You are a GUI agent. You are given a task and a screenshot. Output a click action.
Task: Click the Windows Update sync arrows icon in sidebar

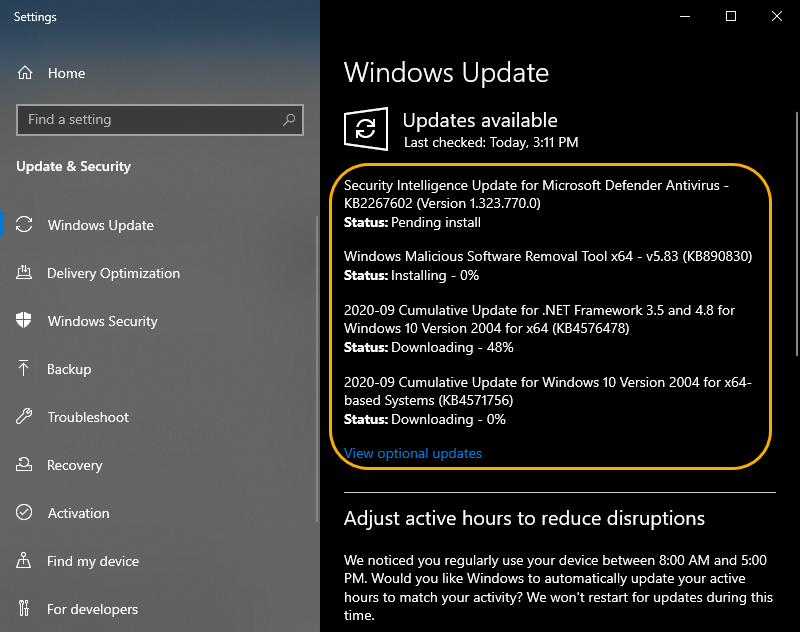(24, 224)
